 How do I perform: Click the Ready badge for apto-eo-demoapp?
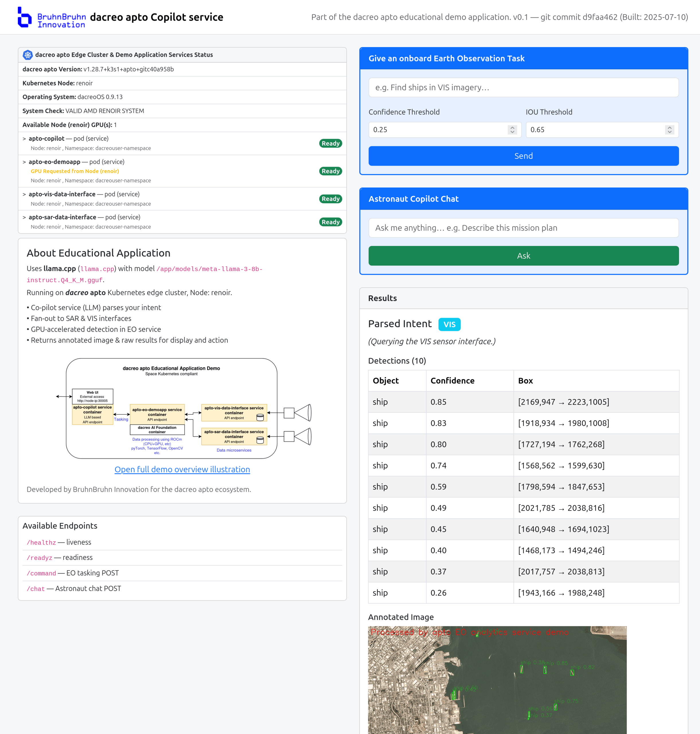(x=330, y=171)
